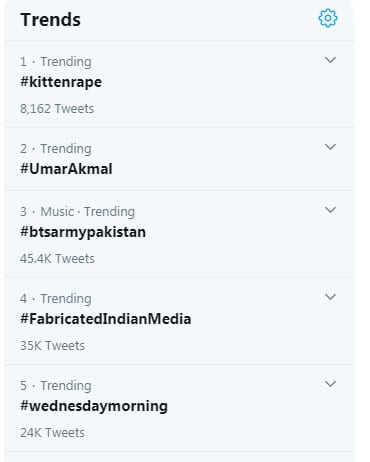Open the chevron menu beside #UmarAkmal
Viewport: 370px width, 462px height.
coord(330,147)
